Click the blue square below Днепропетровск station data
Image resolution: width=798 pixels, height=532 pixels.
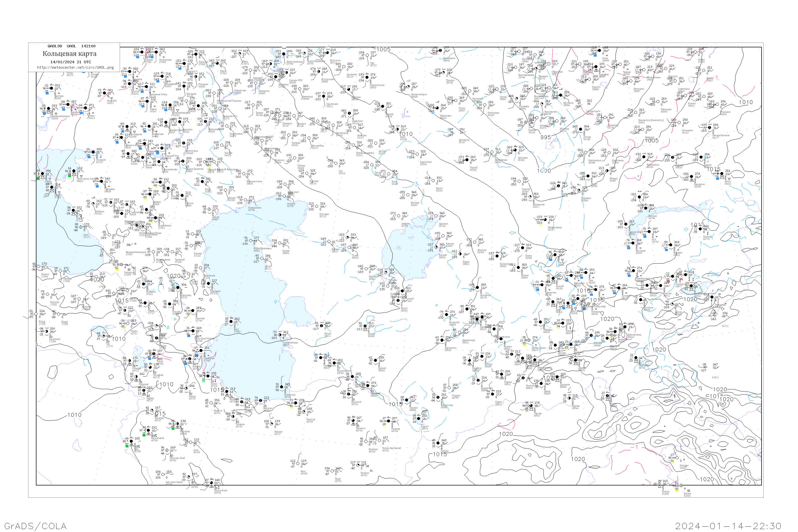pyautogui.click(x=44, y=113)
